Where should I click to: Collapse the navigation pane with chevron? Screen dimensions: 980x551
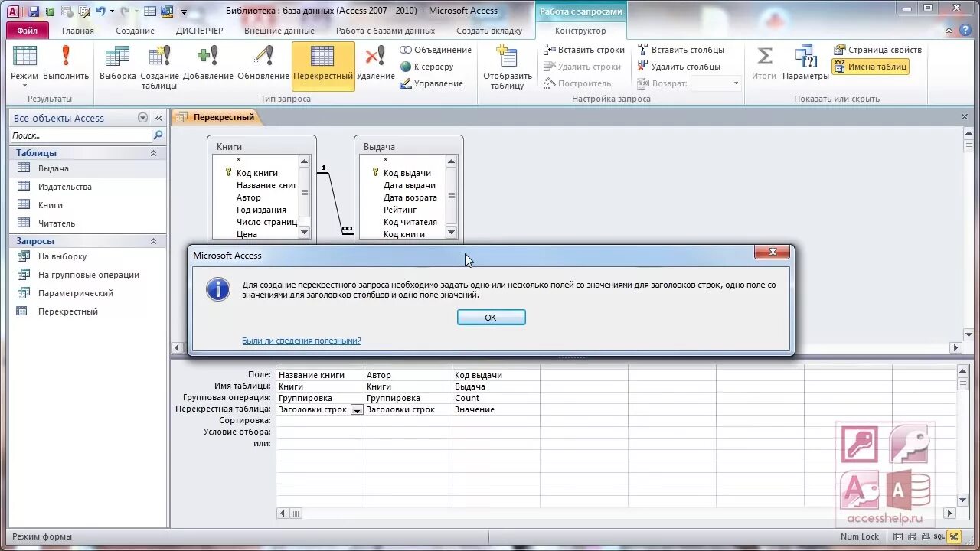click(158, 118)
